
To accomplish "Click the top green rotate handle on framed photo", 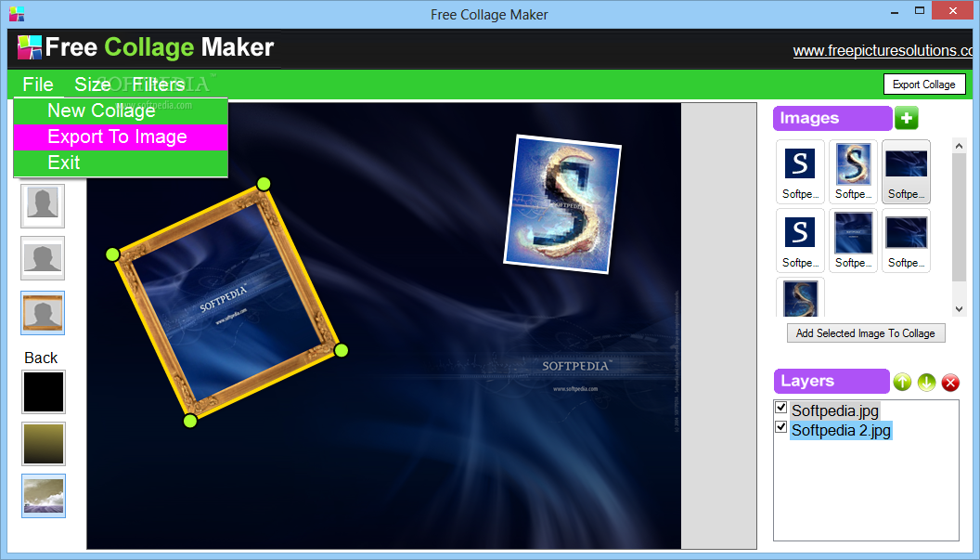I will 264,184.
